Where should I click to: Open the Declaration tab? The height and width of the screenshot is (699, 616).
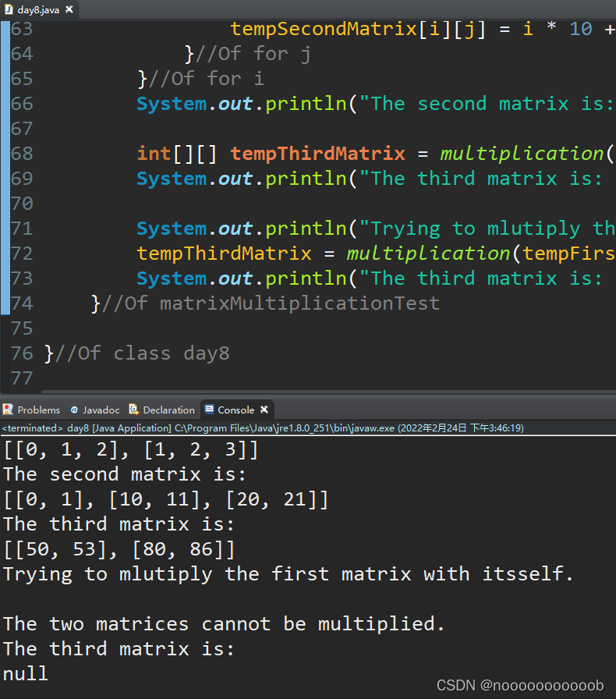pos(162,410)
